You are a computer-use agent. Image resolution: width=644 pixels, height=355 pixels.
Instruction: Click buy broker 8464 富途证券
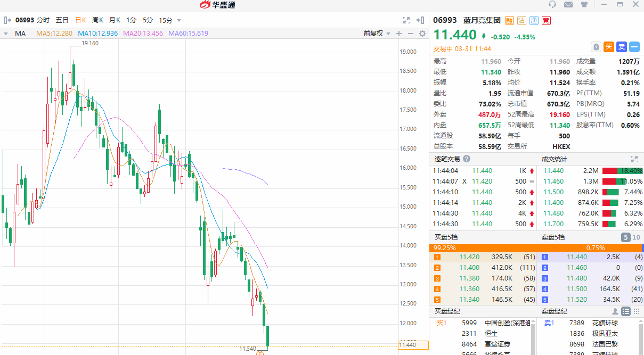pyautogui.click(x=487, y=344)
